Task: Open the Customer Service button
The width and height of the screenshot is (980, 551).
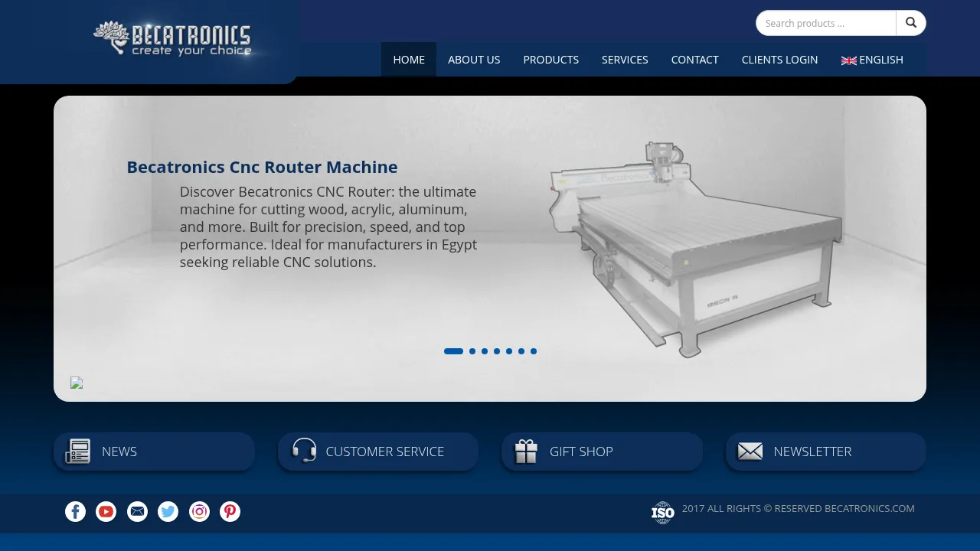Action: pos(378,452)
